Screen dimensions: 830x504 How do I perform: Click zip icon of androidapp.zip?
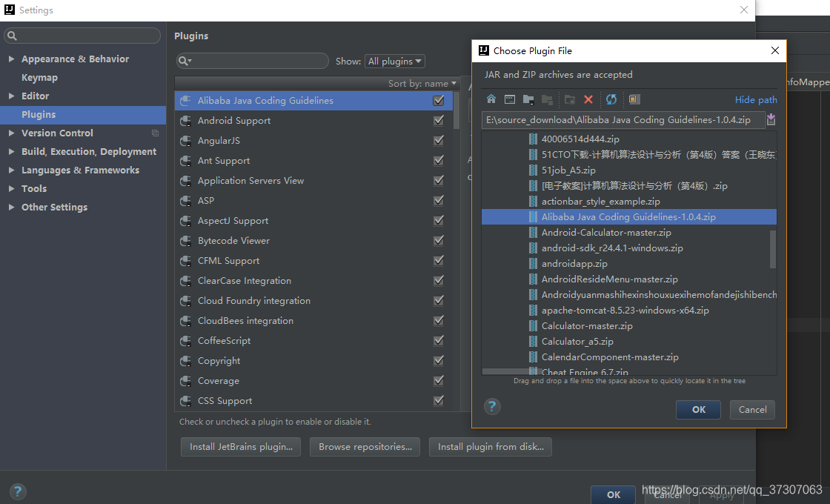[x=533, y=264]
